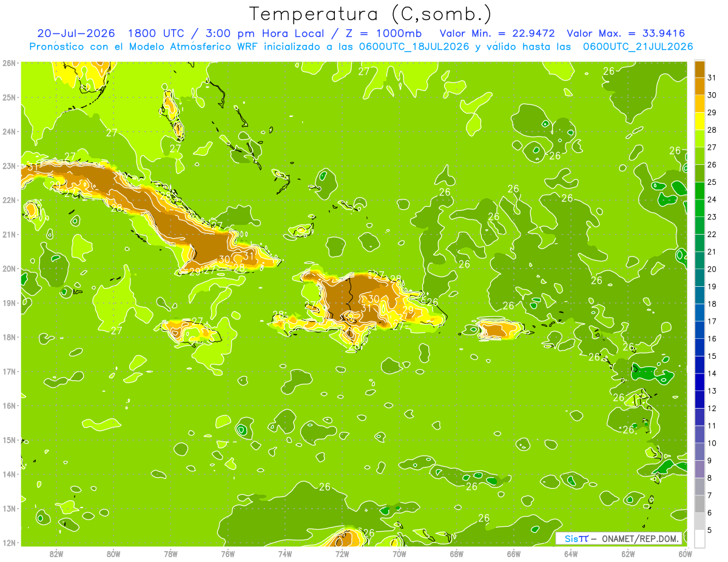Click the "25N" latitude axis label

[x=8, y=97]
